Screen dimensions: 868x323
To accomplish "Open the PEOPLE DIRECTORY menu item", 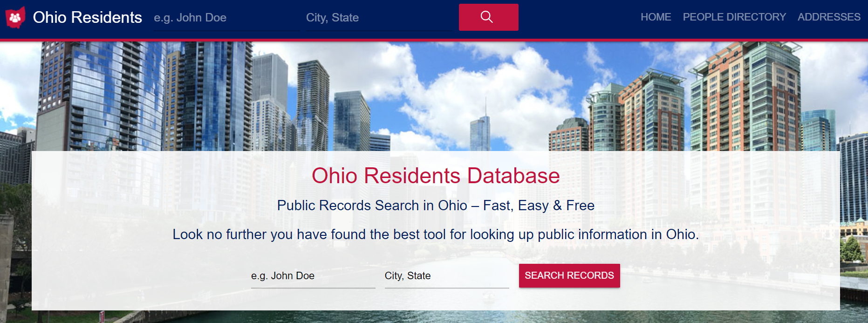I will pyautogui.click(x=734, y=17).
